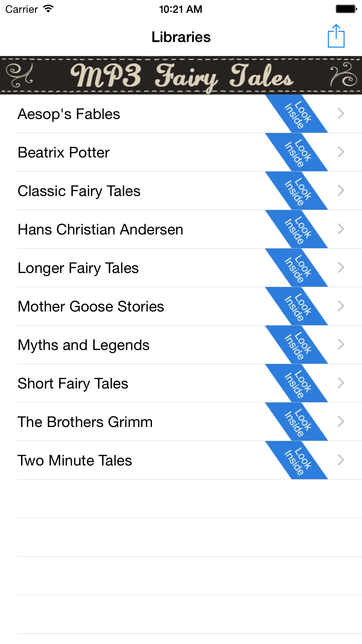Tap Look Inside ribbon on Mother Goose Stories
Image resolution: width=362 pixels, height=644 pixels.
tap(297, 307)
